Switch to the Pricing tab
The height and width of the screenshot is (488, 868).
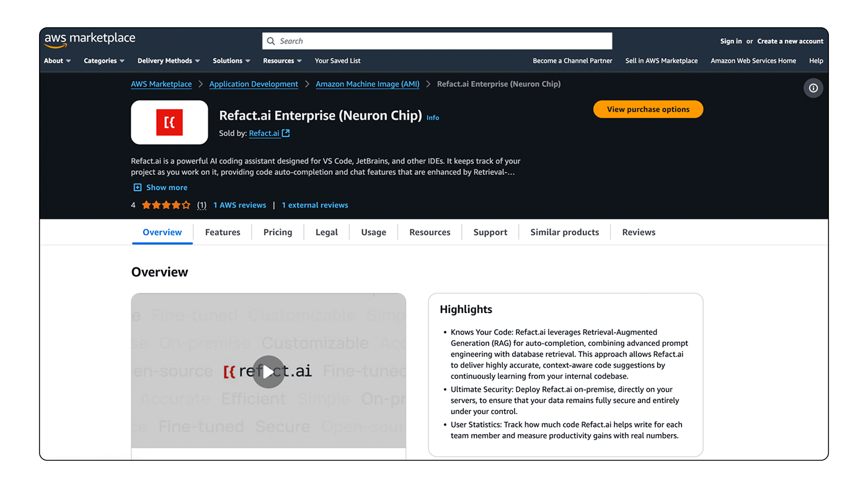tap(278, 232)
